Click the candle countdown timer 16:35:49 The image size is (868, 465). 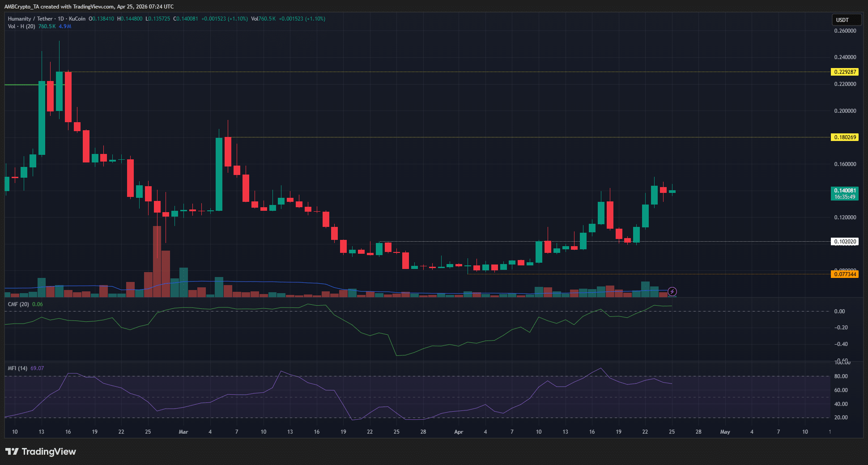[x=845, y=197]
